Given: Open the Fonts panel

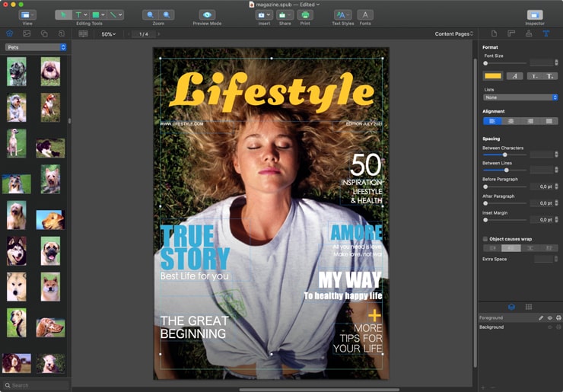Looking at the screenshot, I should (365, 14).
